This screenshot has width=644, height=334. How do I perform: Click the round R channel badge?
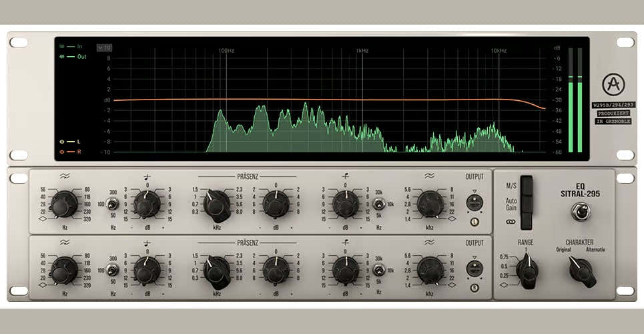tap(474, 288)
